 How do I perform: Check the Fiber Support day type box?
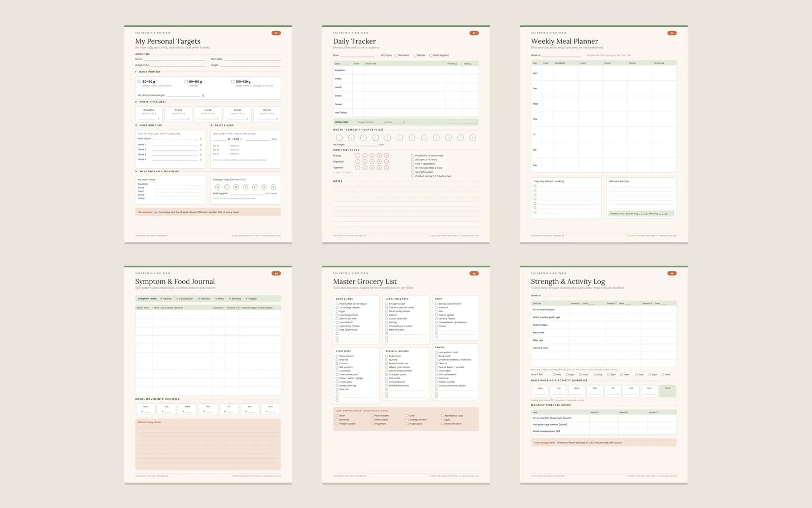coord(431,55)
